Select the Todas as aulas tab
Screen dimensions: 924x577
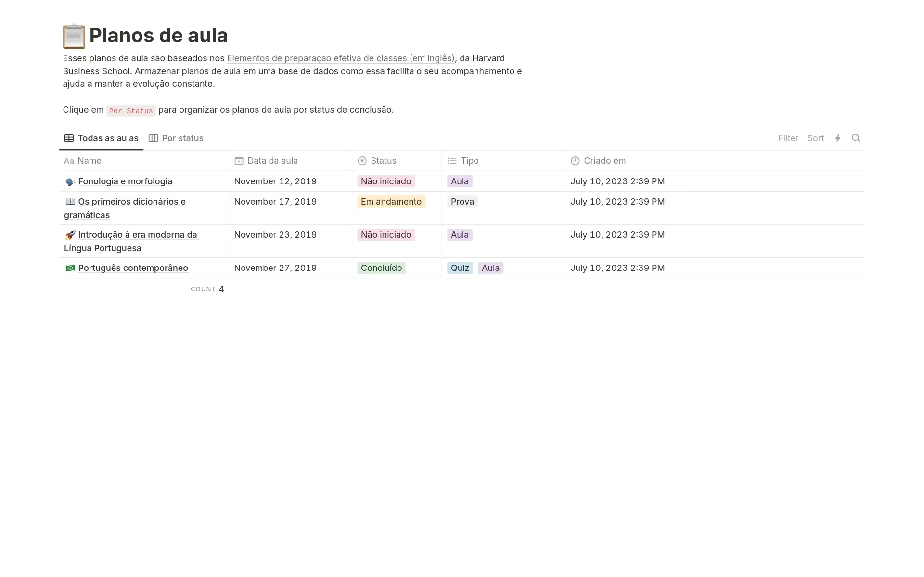click(x=102, y=138)
